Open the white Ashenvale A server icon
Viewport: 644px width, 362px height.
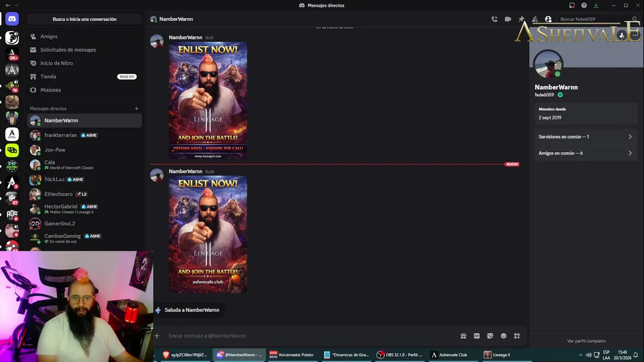12,134
